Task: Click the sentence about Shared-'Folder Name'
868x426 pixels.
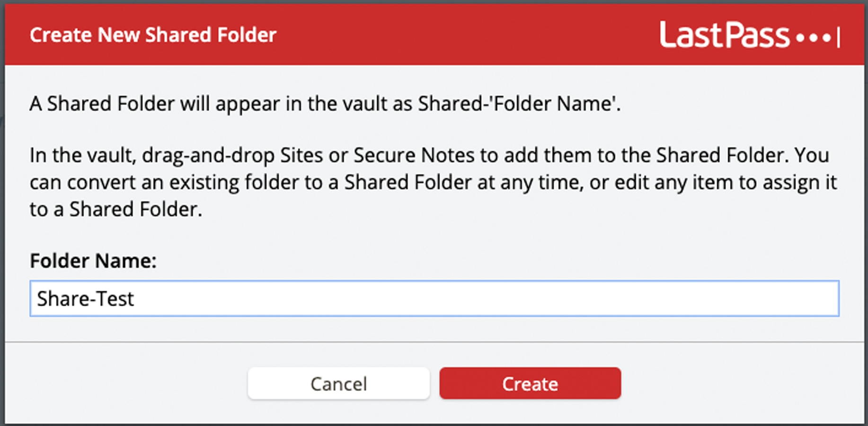Action: pyautogui.click(x=325, y=104)
